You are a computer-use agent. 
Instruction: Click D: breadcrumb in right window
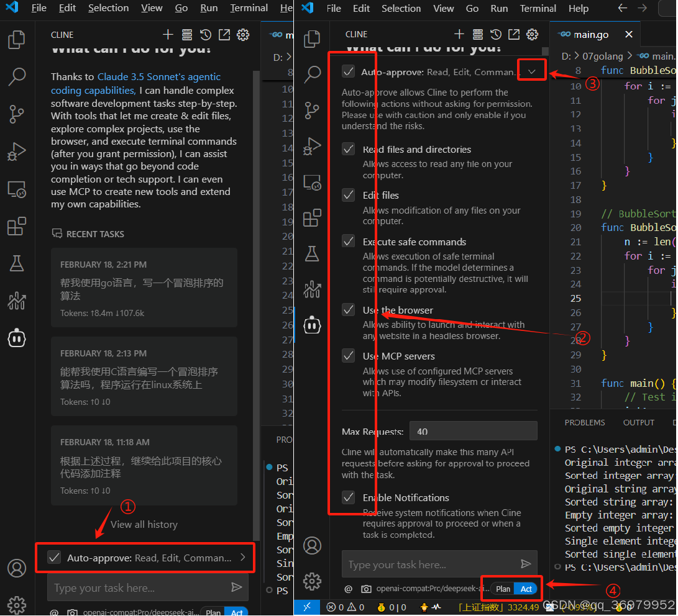pyautogui.click(x=566, y=56)
